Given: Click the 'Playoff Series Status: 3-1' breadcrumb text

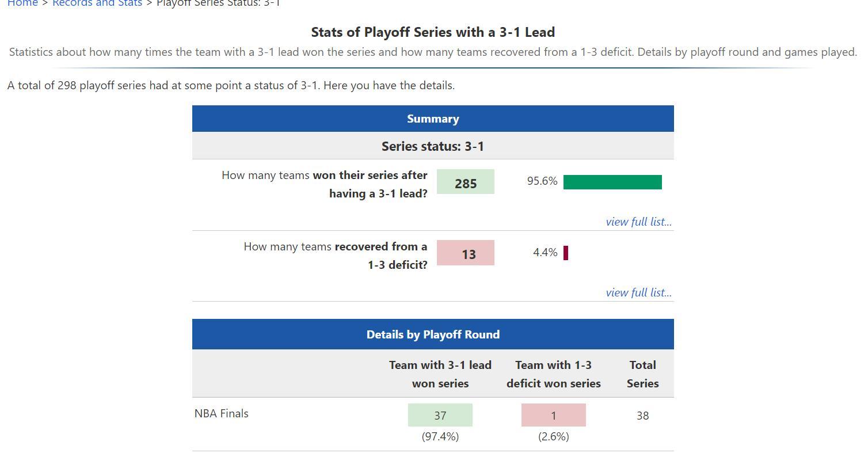Looking at the screenshot, I should point(218,3).
